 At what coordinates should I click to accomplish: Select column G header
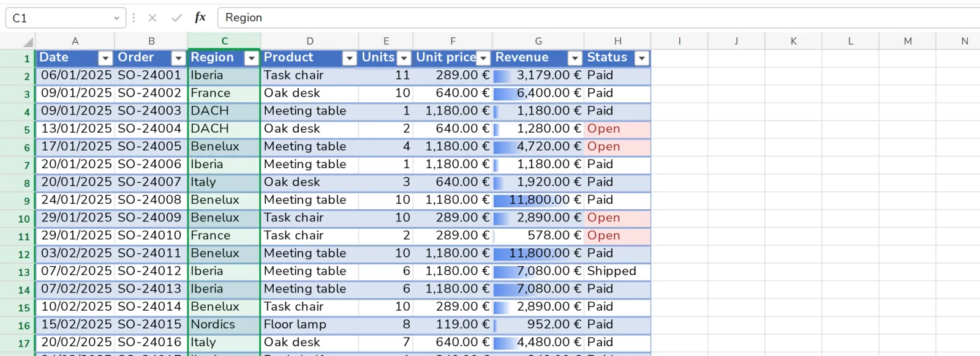pos(538,41)
